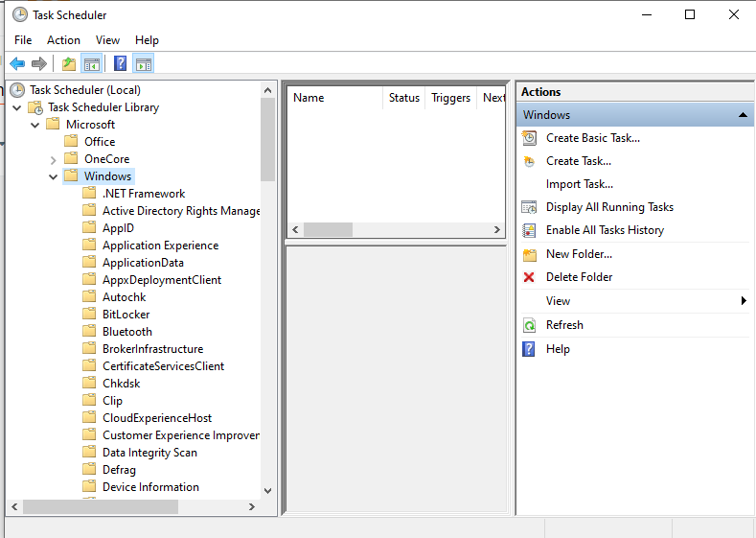Click the tree pane scroll down arrow

pyautogui.click(x=268, y=491)
